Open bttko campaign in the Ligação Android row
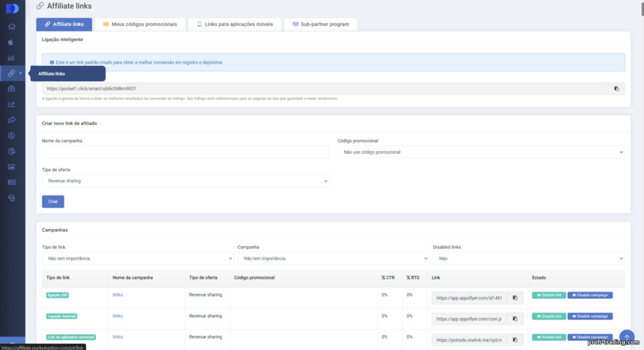 [117, 316]
